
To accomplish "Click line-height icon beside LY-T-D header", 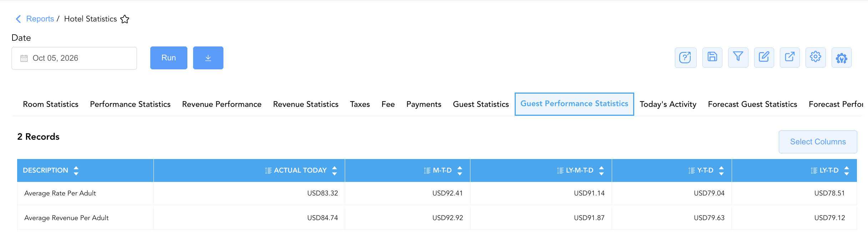I will (x=814, y=170).
